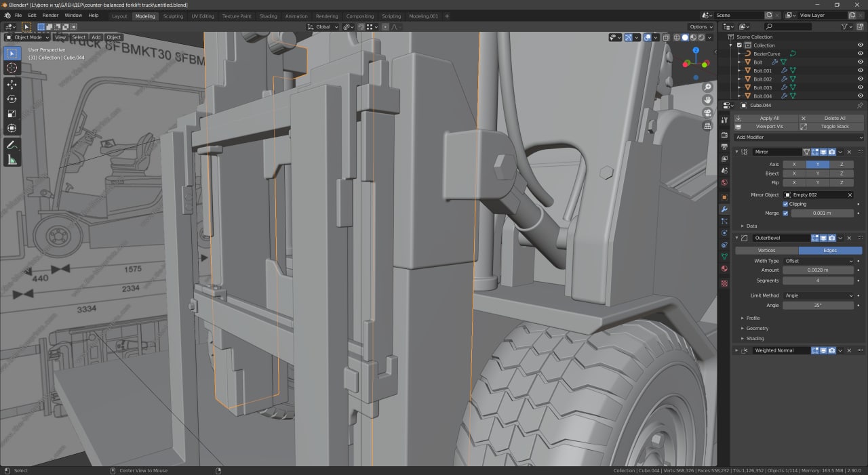Click Viewport Vis button

[766, 126]
